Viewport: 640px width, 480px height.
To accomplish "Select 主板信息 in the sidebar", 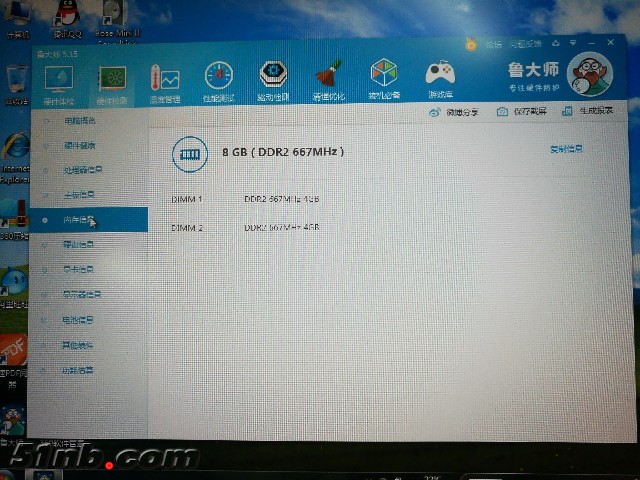I will 79,194.
